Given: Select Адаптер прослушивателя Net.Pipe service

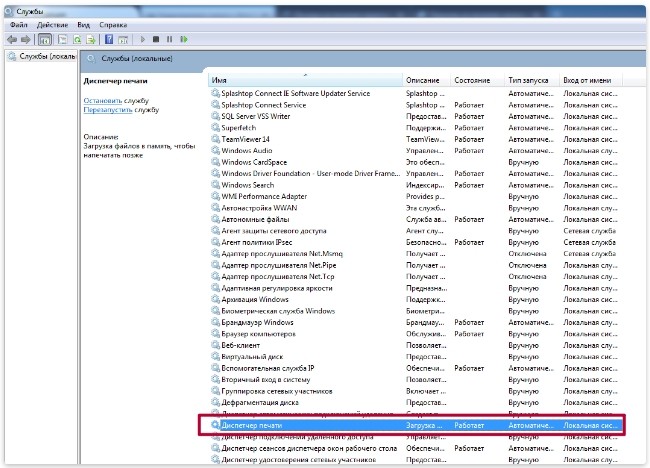Looking at the screenshot, I should point(416,265).
